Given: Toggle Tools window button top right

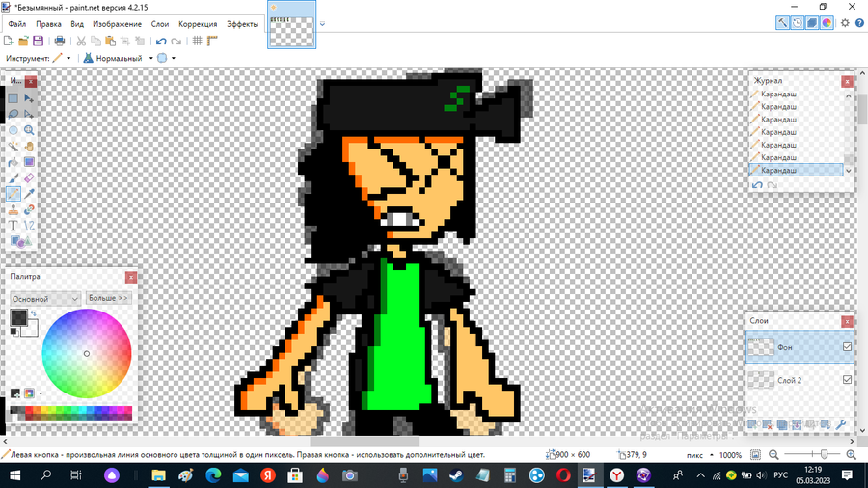Looking at the screenshot, I should click(x=782, y=23).
